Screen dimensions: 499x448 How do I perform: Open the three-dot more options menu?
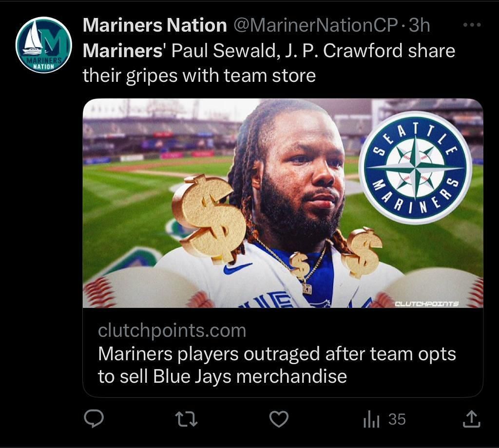pyautogui.click(x=472, y=25)
